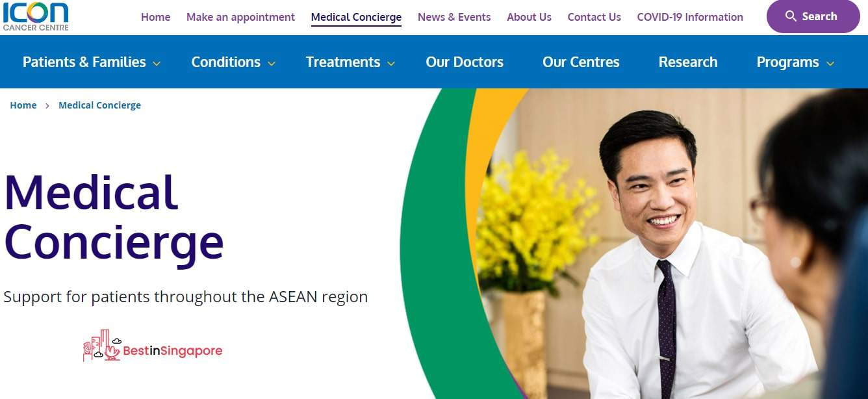Expand the Patients & Families chevron
Viewport: 868px width, 399px height.
pos(157,63)
